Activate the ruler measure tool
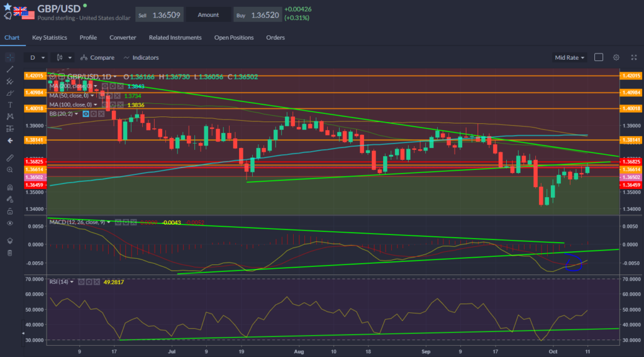The height and width of the screenshot is (357, 644). (9, 157)
